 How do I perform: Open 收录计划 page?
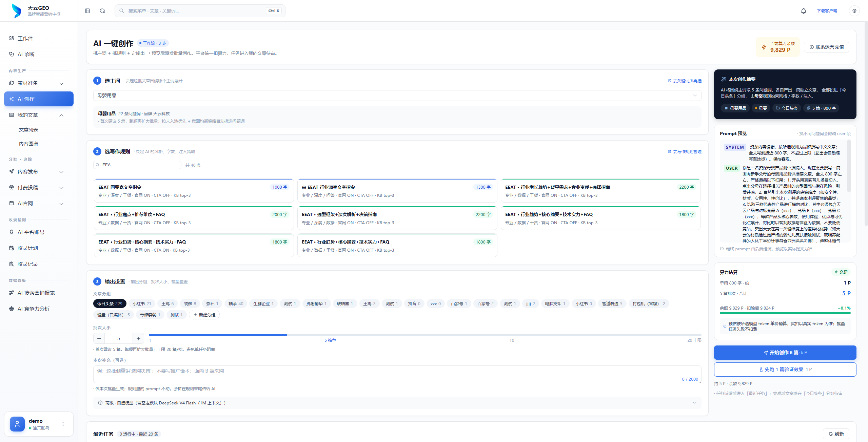click(39, 248)
